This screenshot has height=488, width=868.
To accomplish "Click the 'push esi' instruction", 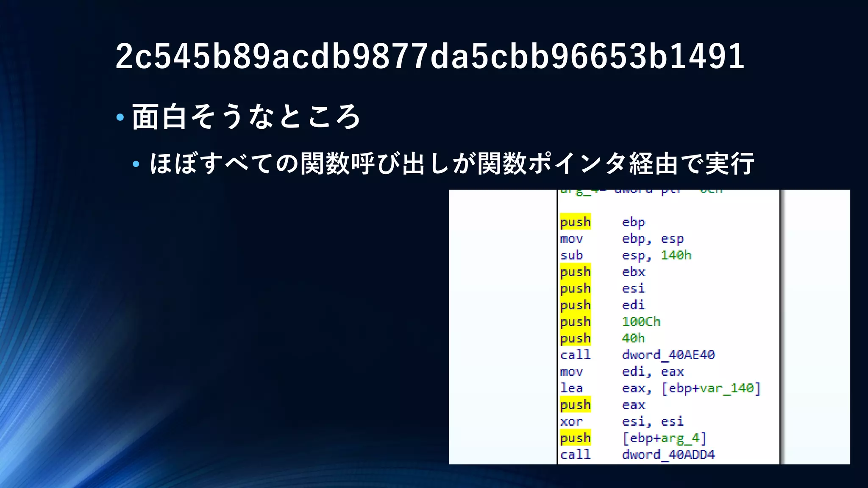I will (x=602, y=288).
